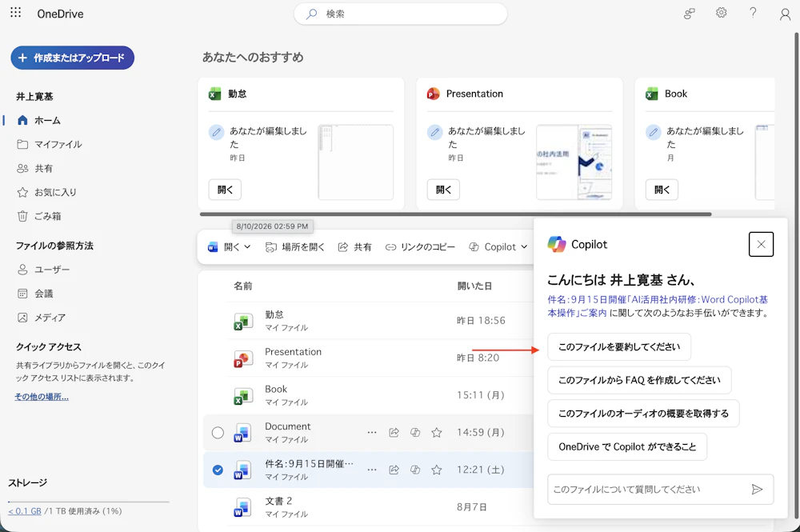Open the help question mark icon
This screenshot has width=800, height=532.
coord(753,13)
